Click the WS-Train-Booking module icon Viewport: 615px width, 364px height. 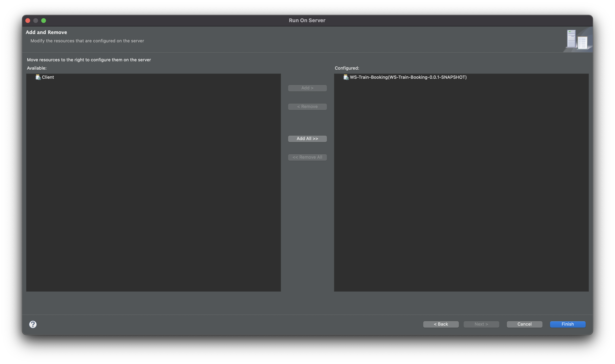[346, 77]
